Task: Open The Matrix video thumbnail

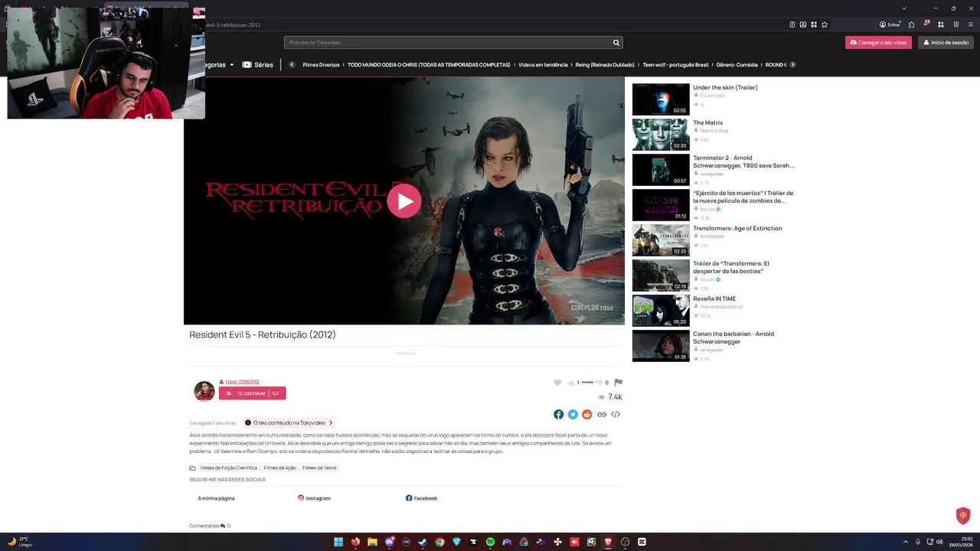Action: (x=661, y=135)
